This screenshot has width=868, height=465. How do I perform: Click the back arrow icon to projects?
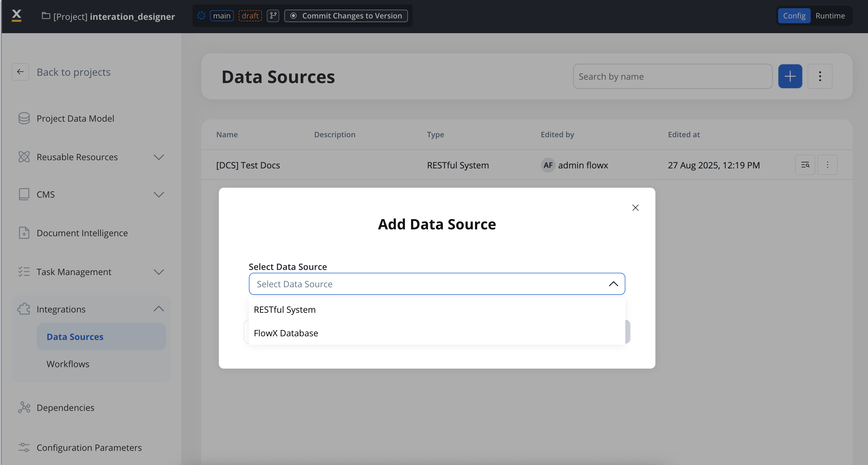click(20, 72)
